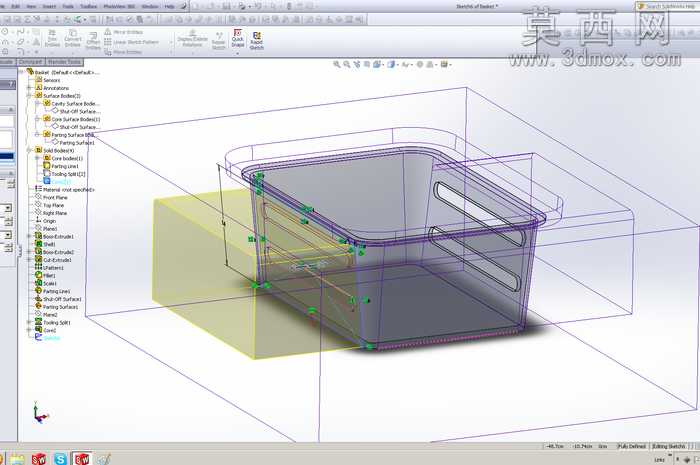Select the LPattern1 feature
This screenshot has height=465, width=700.
click(50, 268)
